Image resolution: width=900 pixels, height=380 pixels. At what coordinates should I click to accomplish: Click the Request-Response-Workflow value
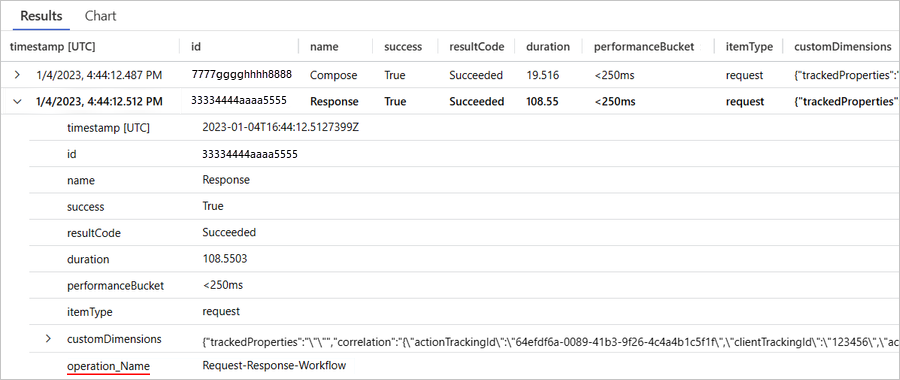(x=274, y=365)
